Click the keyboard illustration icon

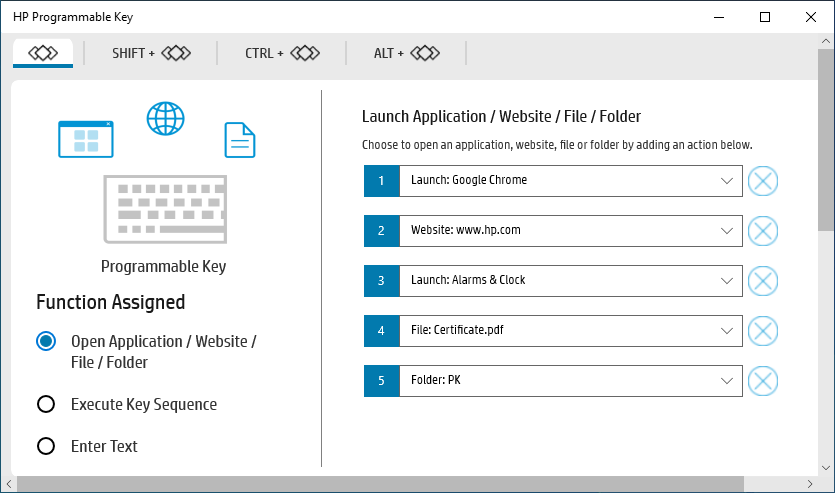165,209
